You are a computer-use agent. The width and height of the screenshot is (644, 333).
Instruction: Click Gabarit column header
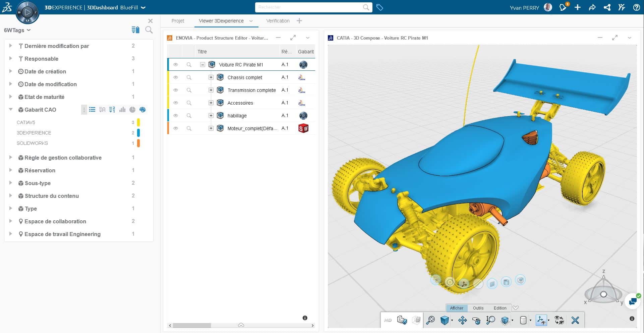pyautogui.click(x=306, y=52)
